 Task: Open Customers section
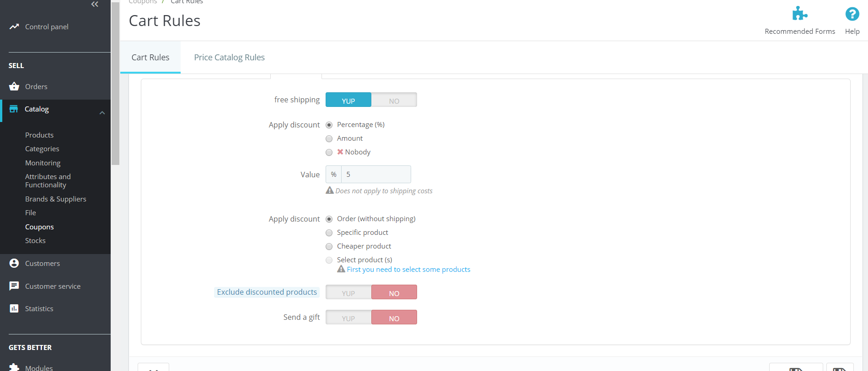pyautogui.click(x=43, y=263)
